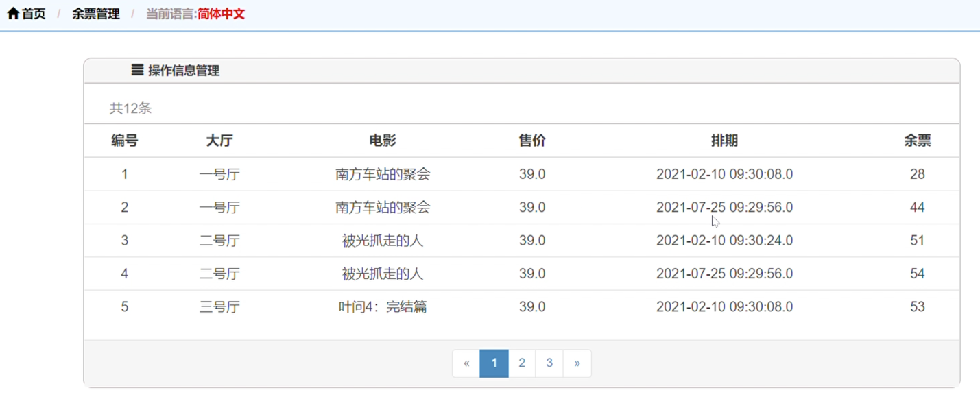Click 被光抓走的人 in row 3
This screenshot has height=410, width=980.
(383, 241)
